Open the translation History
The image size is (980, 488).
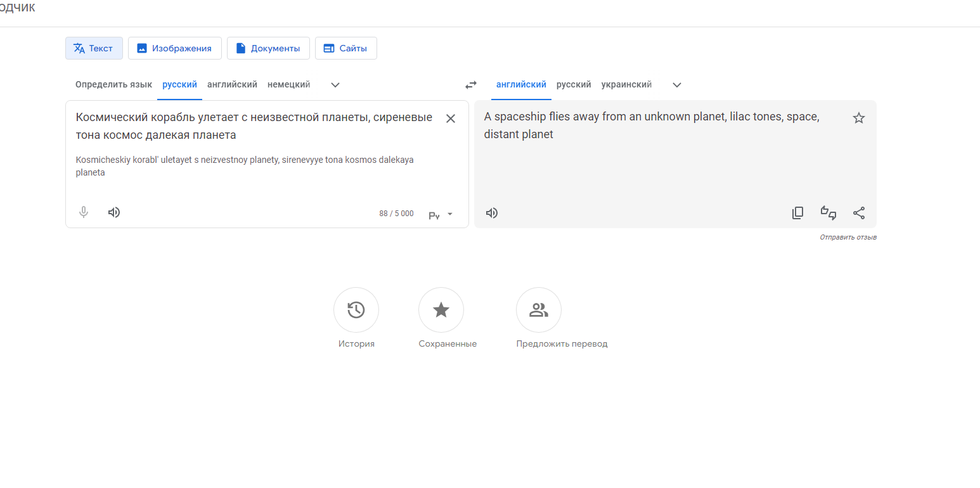(356, 310)
